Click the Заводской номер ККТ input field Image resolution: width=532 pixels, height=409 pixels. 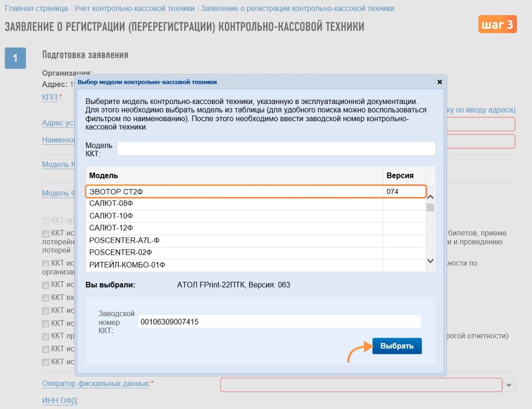(x=279, y=322)
